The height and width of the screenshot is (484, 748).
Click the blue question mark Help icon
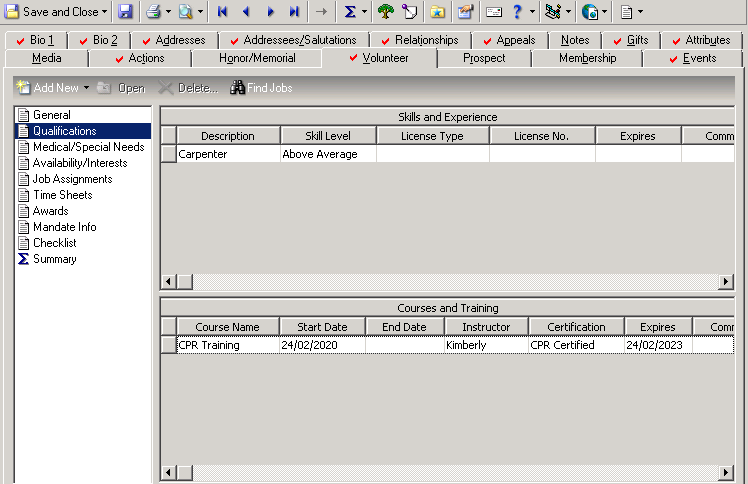coord(517,11)
